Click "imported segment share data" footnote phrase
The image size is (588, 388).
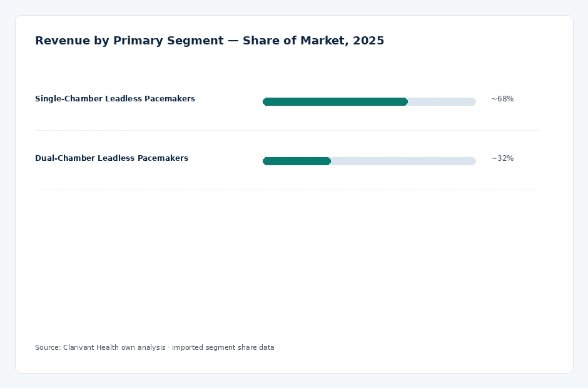coord(223,347)
